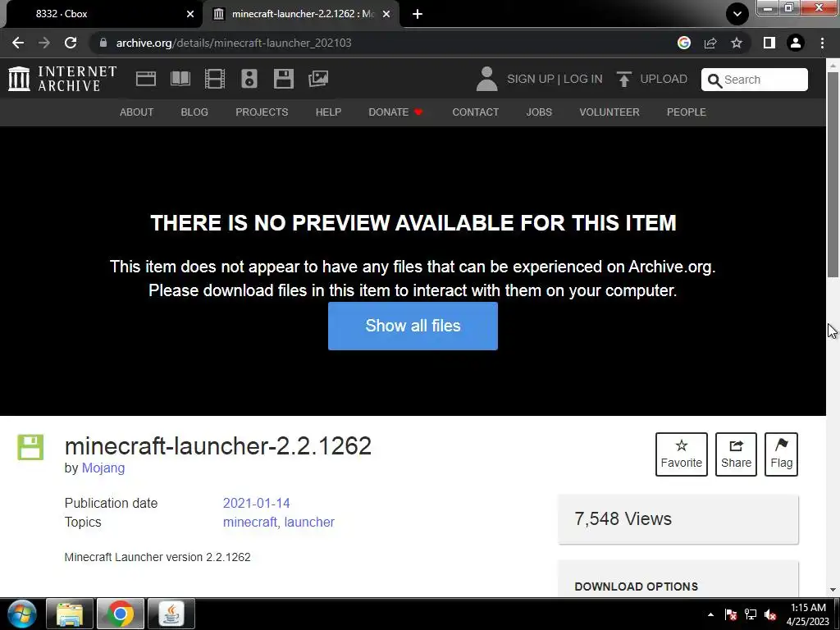This screenshot has height=630, width=840.
Task: Open the Web (Wayback) section icon
Action: click(x=146, y=79)
